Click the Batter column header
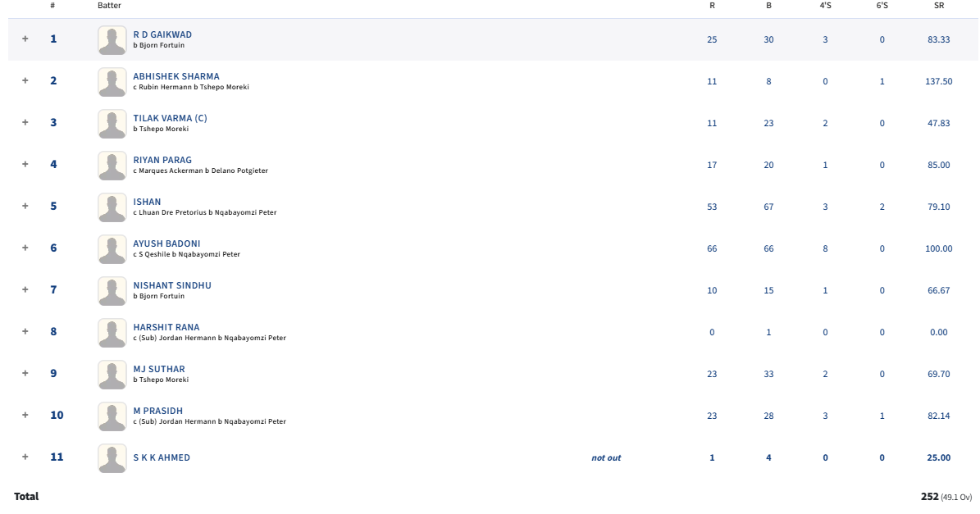Viewport: 980px width, 514px height. pyautogui.click(x=109, y=6)
